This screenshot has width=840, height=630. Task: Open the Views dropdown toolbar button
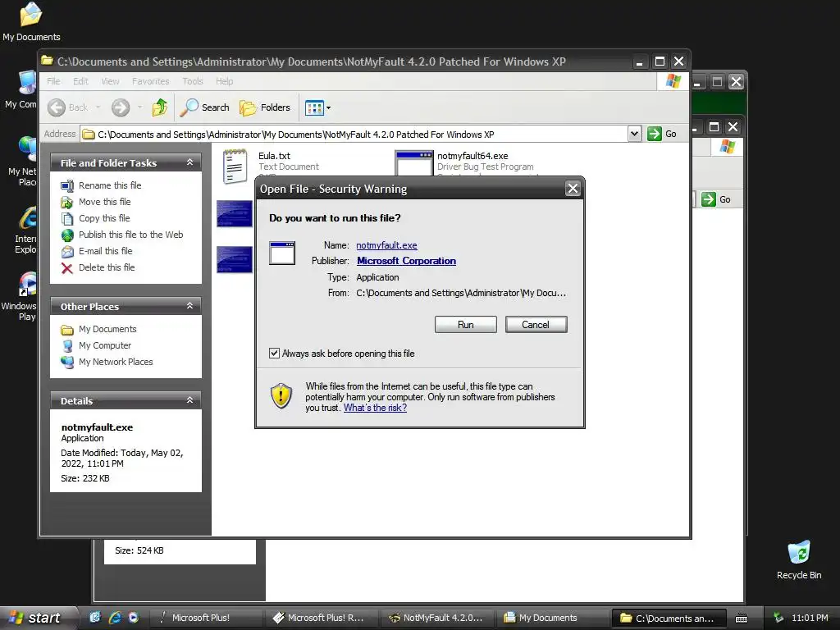coord(317,107)
